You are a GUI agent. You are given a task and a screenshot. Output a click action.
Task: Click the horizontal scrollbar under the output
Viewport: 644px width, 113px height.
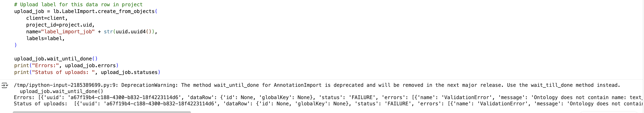point(102,112)
